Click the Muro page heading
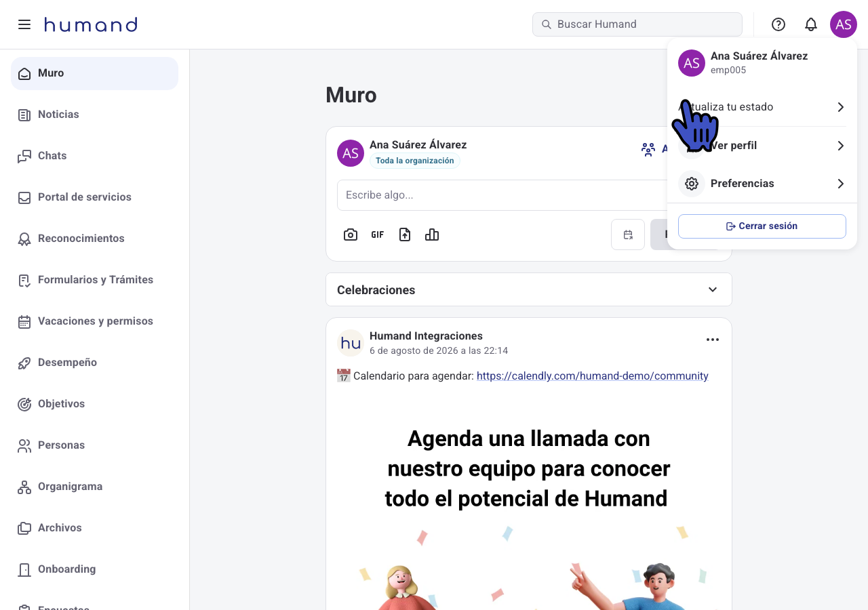This screenshot has height=610, width=868. (x=351, y=95)
